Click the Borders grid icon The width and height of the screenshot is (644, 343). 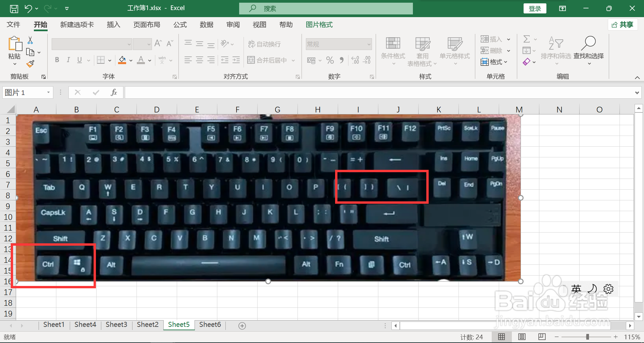[x=101, y=60]
